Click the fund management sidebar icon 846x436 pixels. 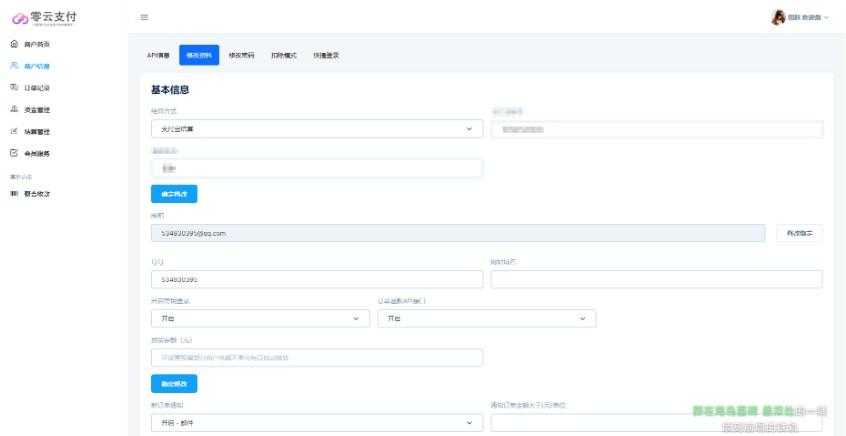(x=14, y=110)
